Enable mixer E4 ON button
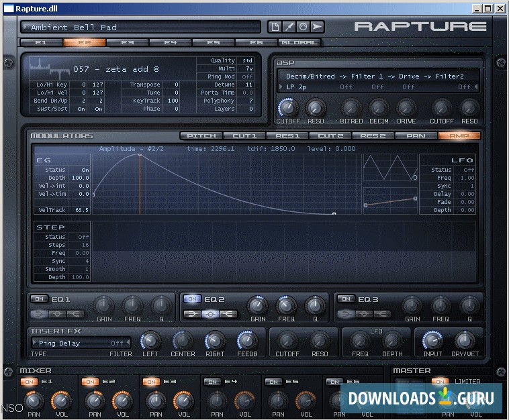Image resolution: width=509 pixels, height=420 pixels. click(213, 382)
